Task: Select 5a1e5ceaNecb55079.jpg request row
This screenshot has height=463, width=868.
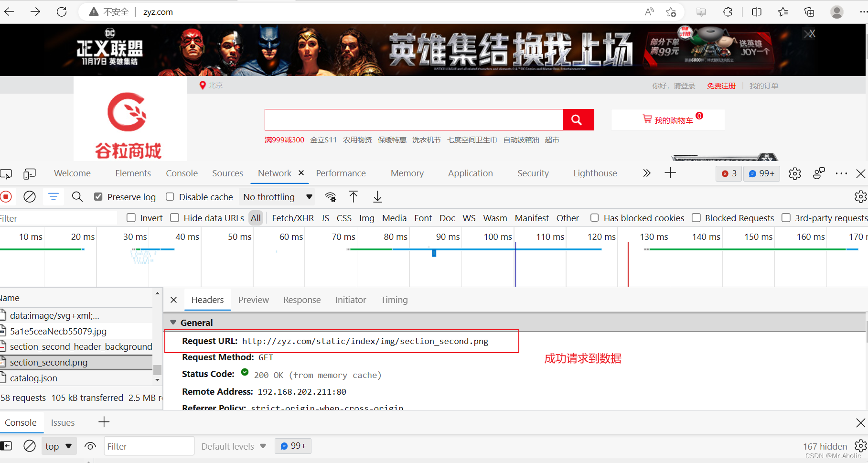Action: click(76, 331)
